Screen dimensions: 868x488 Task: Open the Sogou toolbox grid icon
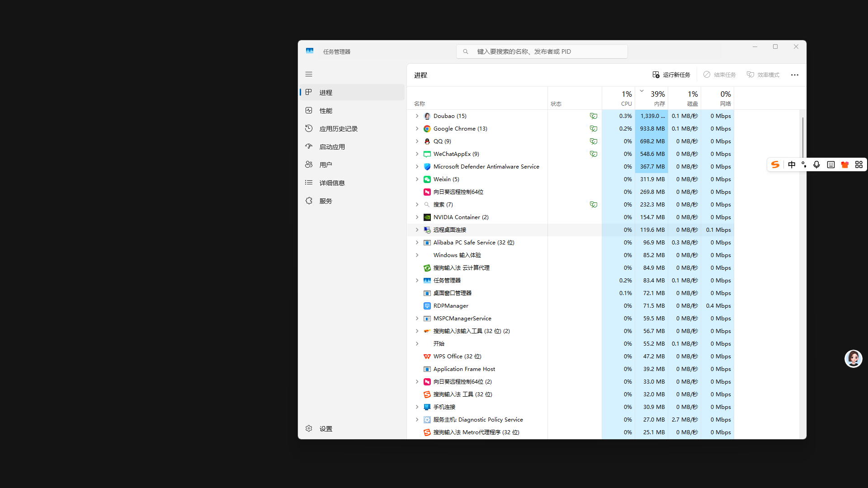click(x=859, y=164)
